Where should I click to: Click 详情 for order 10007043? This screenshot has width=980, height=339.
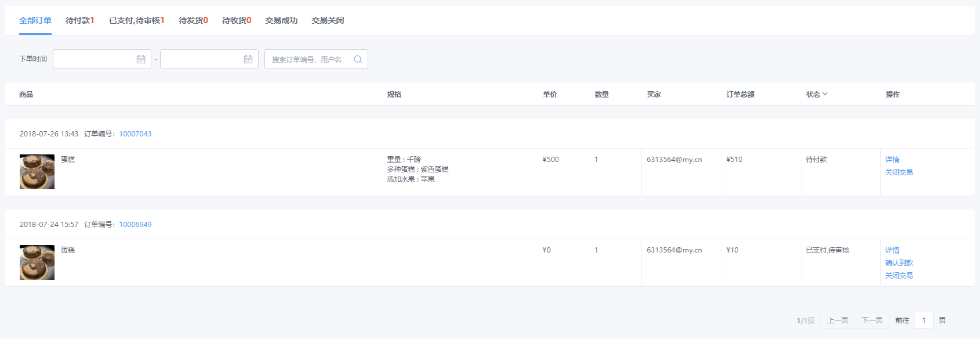pos(892,160)
